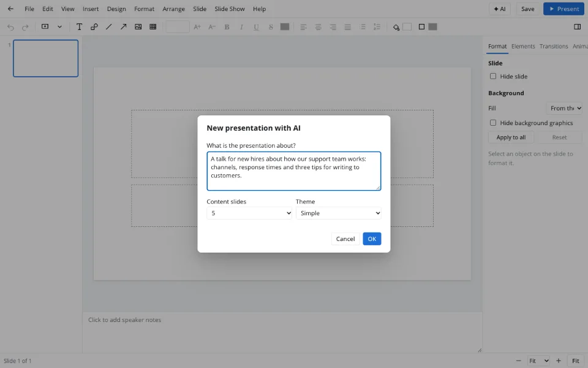The height and width of the screenshot is (368, 588).
Task: Enable Hide background graphics checkbox
Action: coord(493,123)
